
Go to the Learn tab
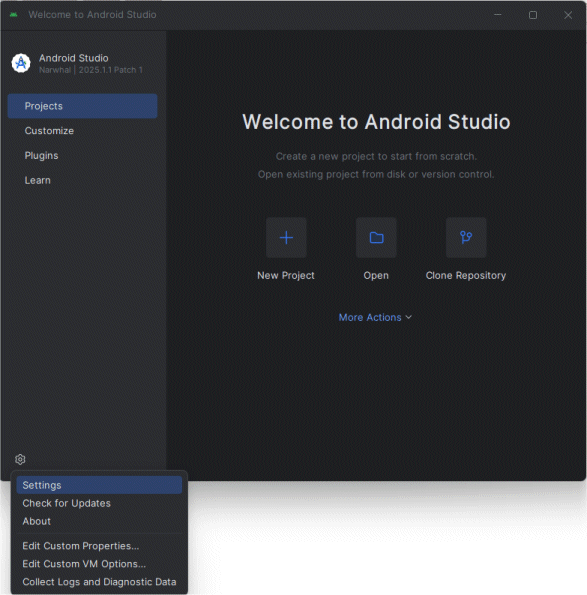point(82,180)
